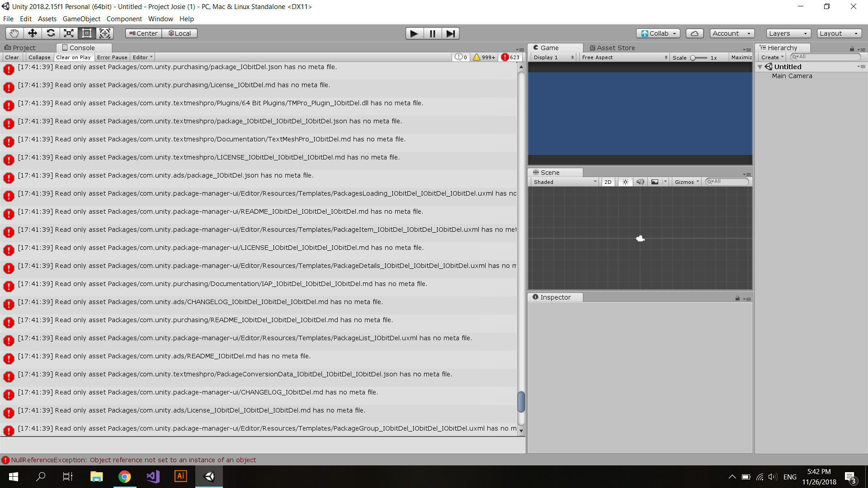Image resolution: width=868 pixels, height=488 pixels.
Task: Select the Scale tool
Action: click(x=69, y=33)
